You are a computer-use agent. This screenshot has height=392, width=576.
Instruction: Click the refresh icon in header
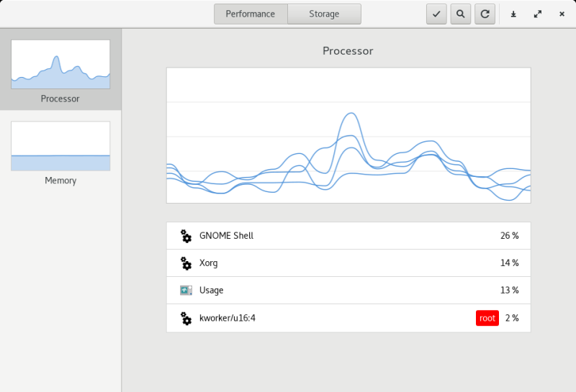[x=485, y=14]
